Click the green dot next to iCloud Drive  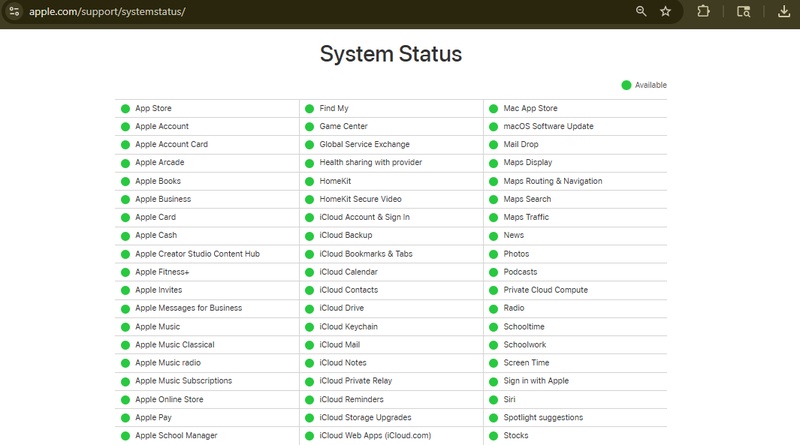coord(309,309)
